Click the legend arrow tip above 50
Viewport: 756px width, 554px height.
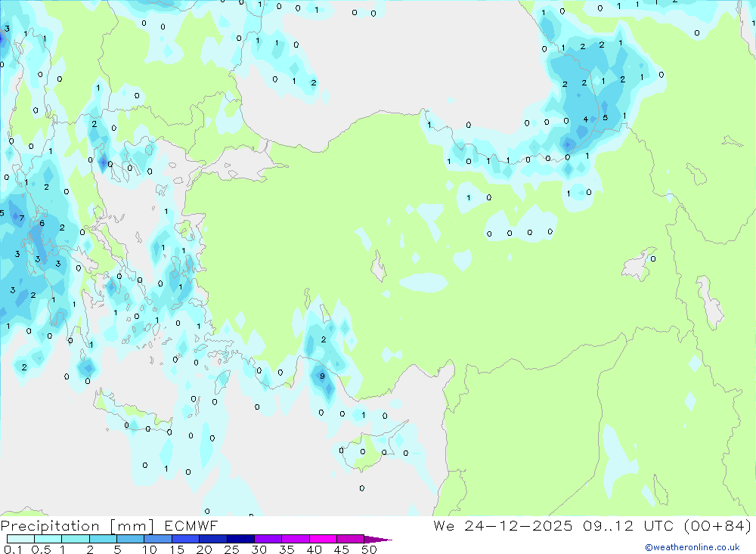pyautogui.click(x=378, y=539)
